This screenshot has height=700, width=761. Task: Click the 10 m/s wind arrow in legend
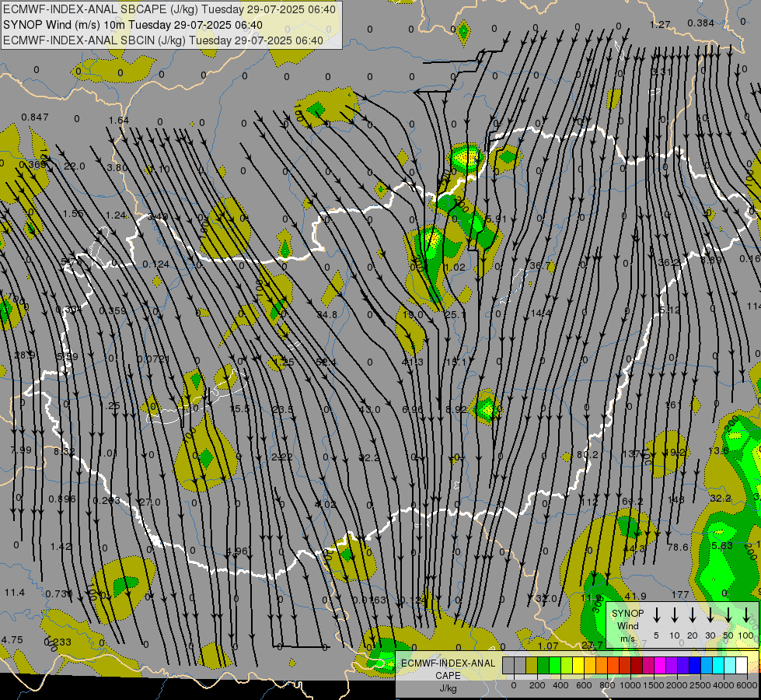click(x=675, y=615)
